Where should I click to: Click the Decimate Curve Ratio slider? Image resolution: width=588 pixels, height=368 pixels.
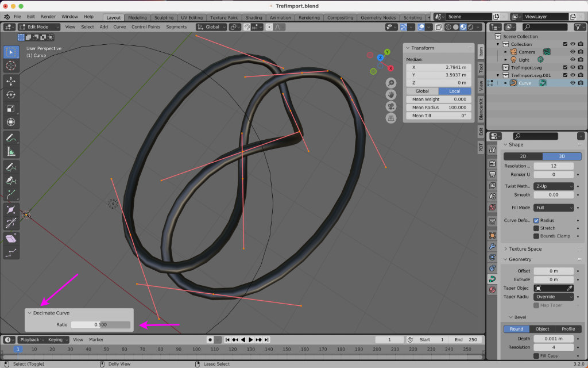click(100, 325)
